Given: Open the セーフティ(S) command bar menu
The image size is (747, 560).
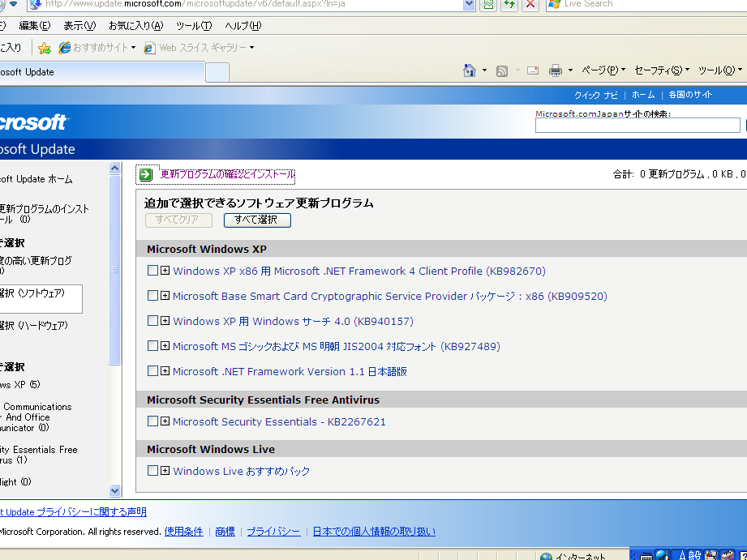Looking at the screenshot, I should pyautogui.click(x=662, y=71).
